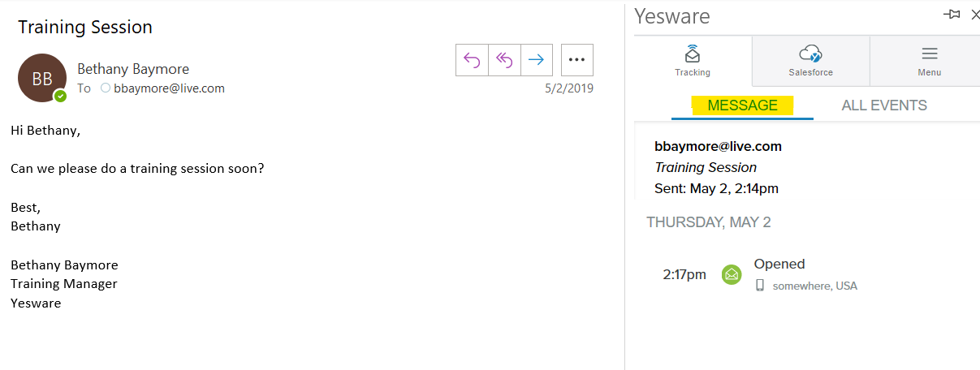Click the Reply arrow icon
The height and width of the screenshot is (370, 980).
[472, 59]
